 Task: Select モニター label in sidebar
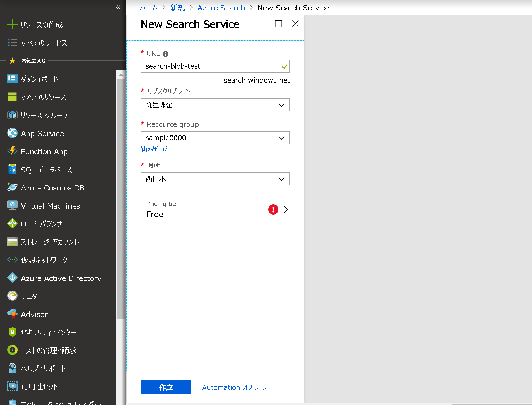tap(32, 296)
